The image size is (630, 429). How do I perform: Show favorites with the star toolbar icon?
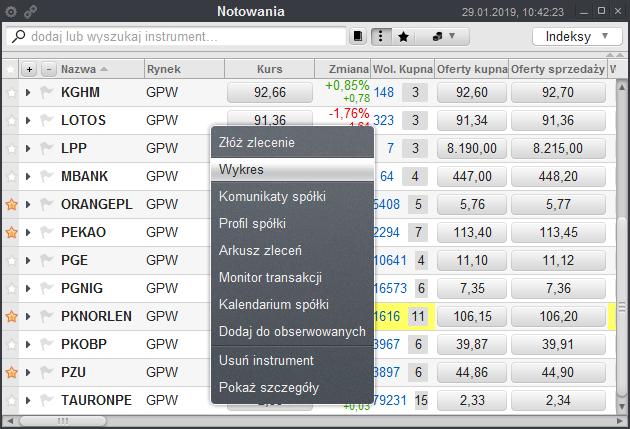[403, 37]
